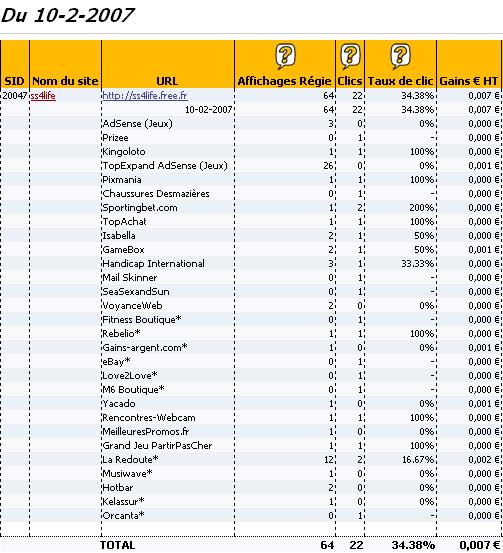Click the eBay* row label
The image size is (503, 553).
[x=116, y=362]
